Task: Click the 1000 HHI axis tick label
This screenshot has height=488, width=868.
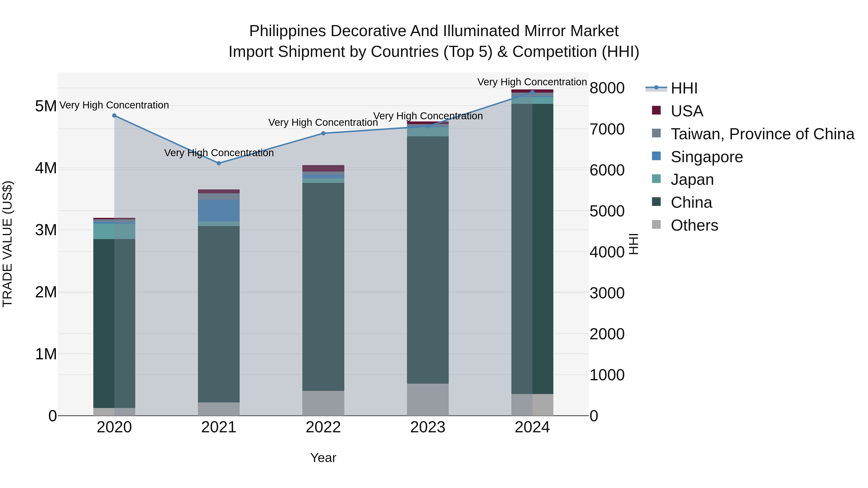Action: click(607, 375)
